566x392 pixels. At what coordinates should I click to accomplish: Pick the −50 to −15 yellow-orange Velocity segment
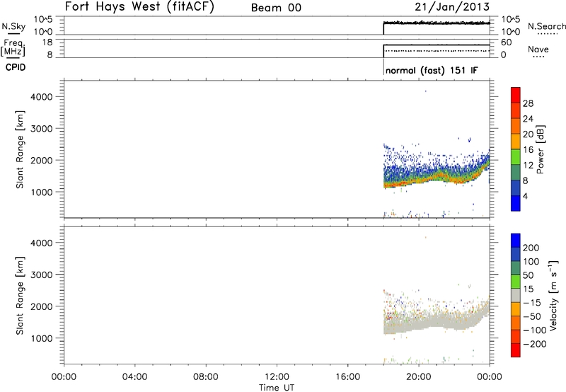point(516,309)
